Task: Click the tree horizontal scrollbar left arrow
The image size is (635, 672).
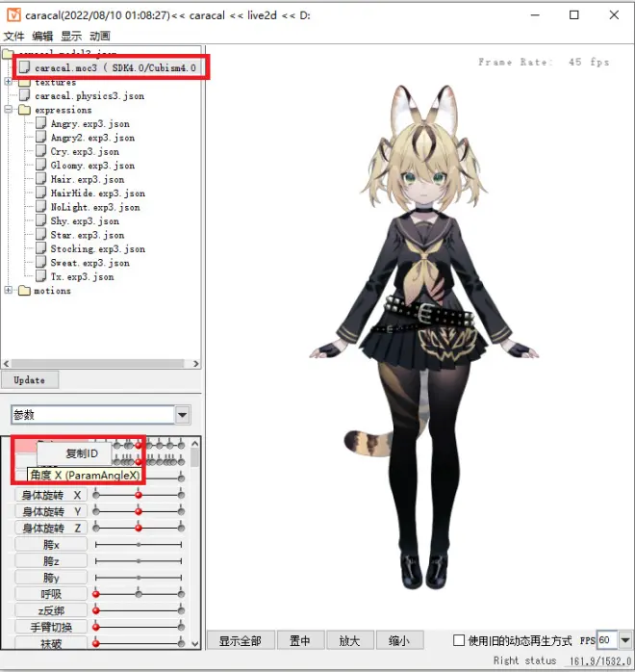Action: [7, 364]
